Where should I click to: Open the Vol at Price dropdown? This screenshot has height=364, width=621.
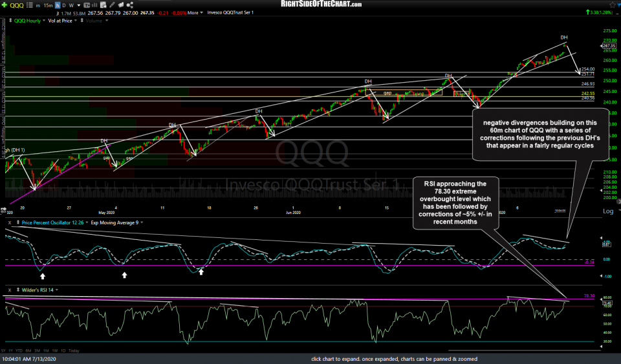click(75, 21)
